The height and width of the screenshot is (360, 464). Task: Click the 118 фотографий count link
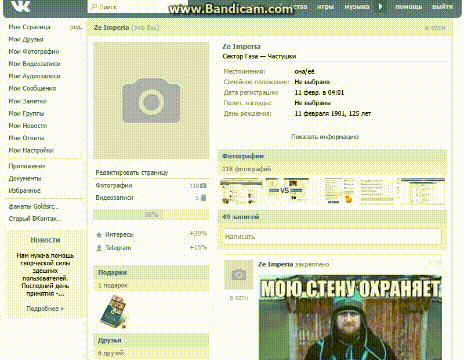click(247, 169)
